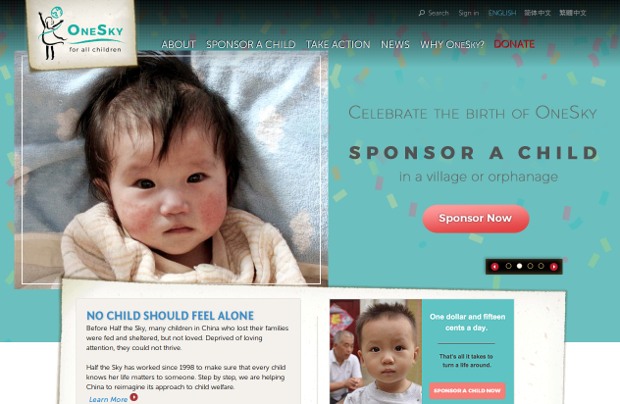The image size is (620, 404).
Task: Switch language to English
Action: pos(502,13)
